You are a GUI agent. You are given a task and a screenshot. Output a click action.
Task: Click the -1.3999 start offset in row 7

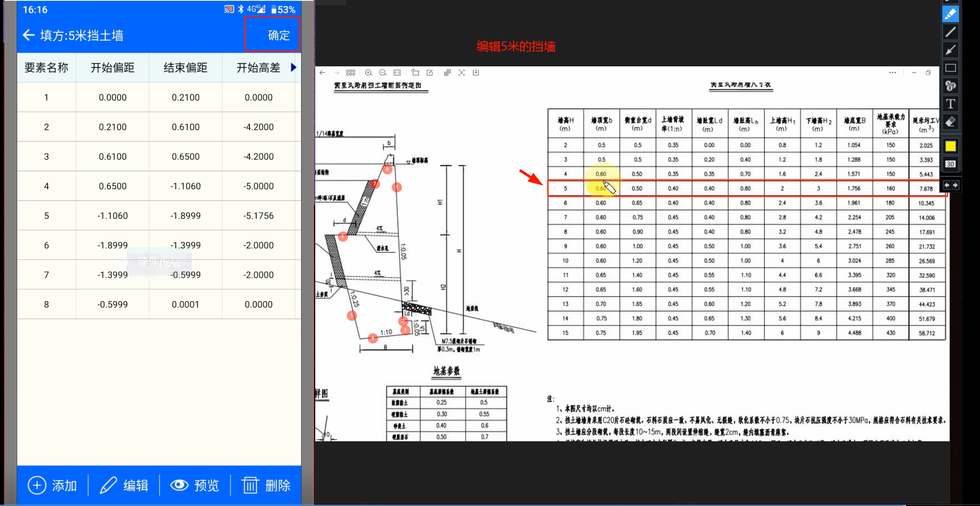point(113,275)
